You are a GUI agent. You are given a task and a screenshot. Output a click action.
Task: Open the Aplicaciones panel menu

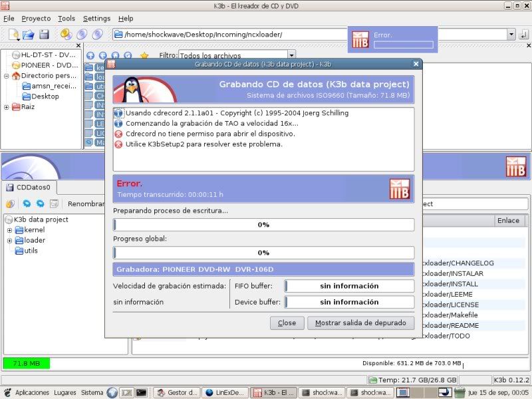(32, 392)
